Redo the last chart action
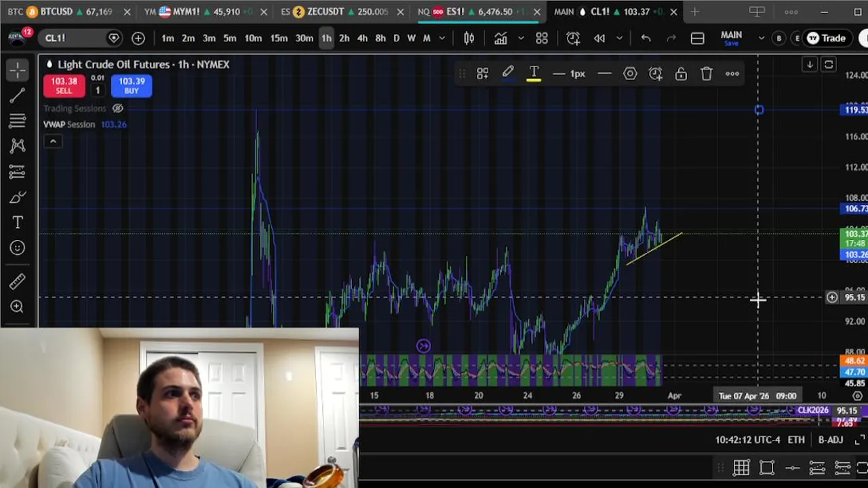The width and height of the screenshot is (868, 488). coord(671,38)
